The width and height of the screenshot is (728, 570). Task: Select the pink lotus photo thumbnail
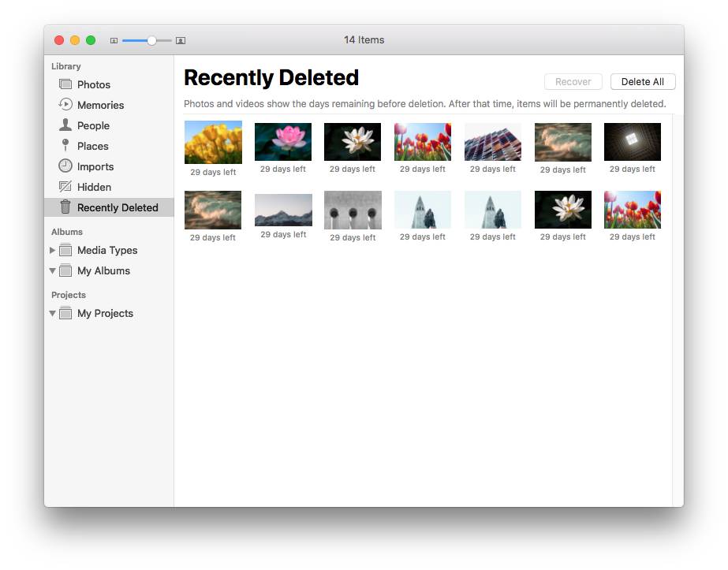[282, 143]
